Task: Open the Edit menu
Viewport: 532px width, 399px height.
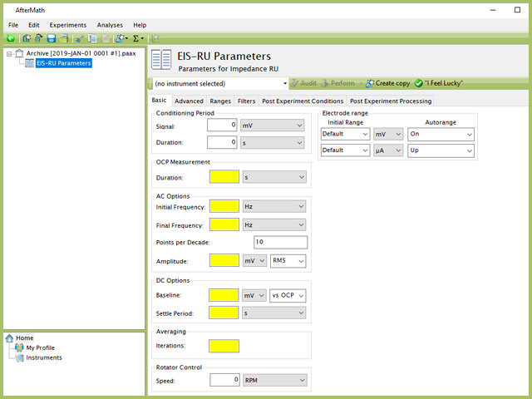Action: [x=33, y=25]
